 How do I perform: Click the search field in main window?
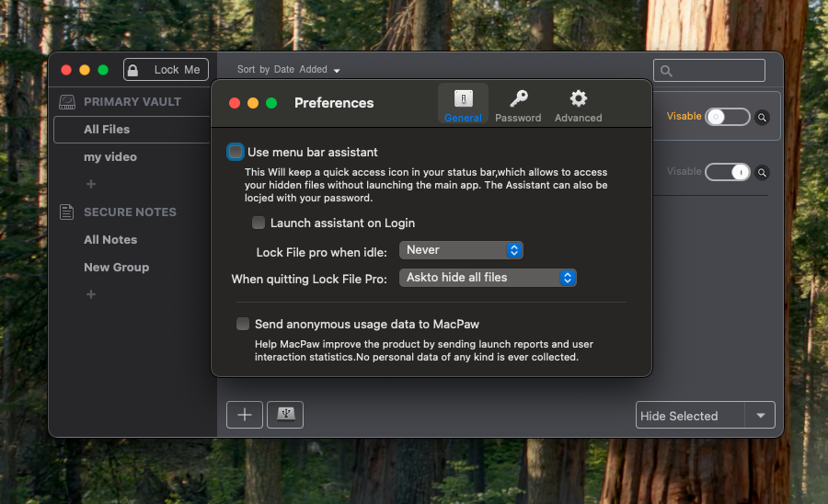pyautogui.click(x=709, y=70)
